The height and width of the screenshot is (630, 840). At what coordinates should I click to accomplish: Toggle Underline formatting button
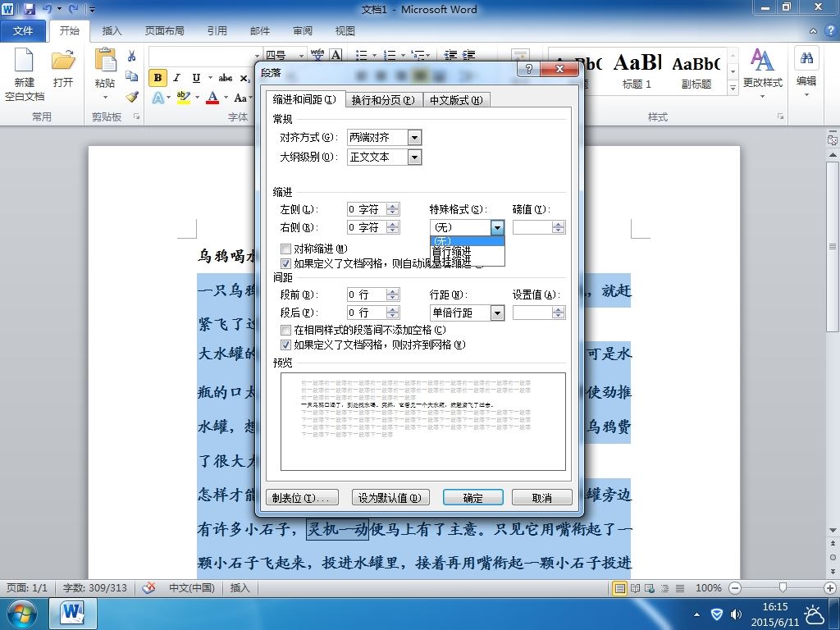coord(196,78)
